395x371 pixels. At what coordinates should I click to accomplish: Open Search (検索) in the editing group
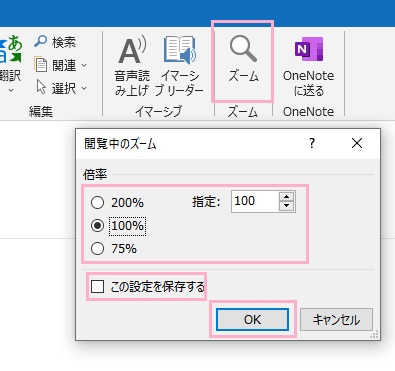55,42
